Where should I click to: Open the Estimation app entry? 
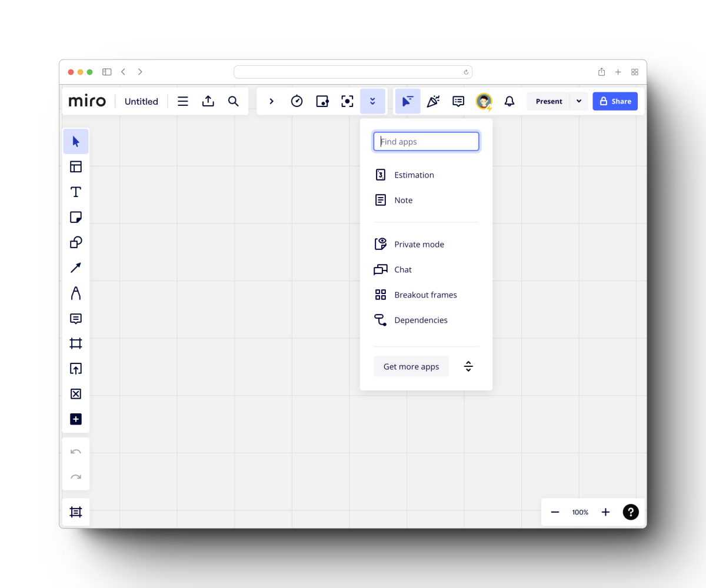(414, 175)
